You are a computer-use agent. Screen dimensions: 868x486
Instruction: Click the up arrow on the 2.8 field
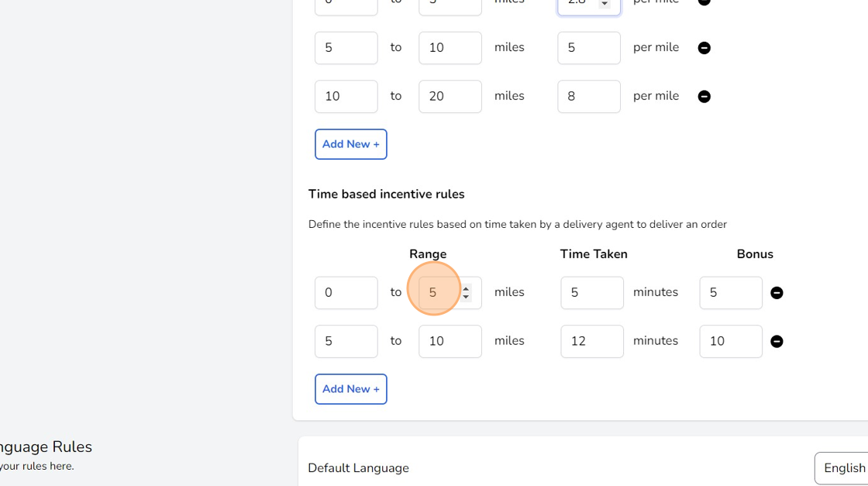click(604, 0)
